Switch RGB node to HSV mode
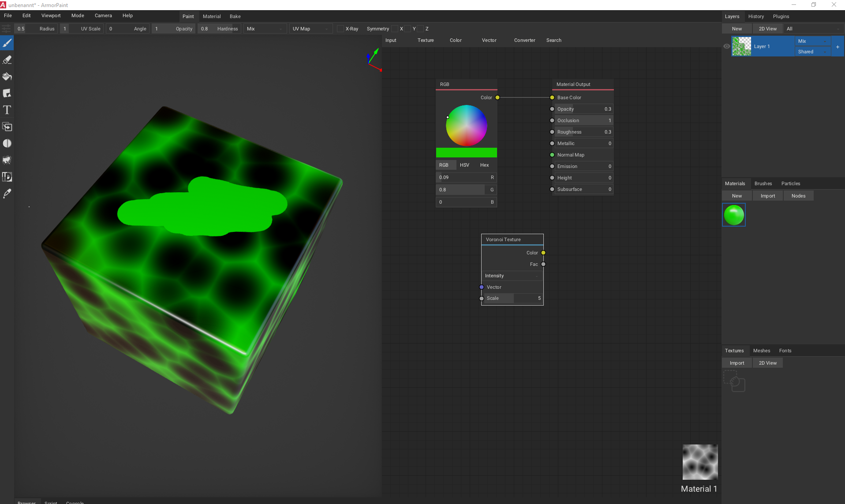Screen dimensions: 845x504 pyautogui.click(x=464, y=165)
